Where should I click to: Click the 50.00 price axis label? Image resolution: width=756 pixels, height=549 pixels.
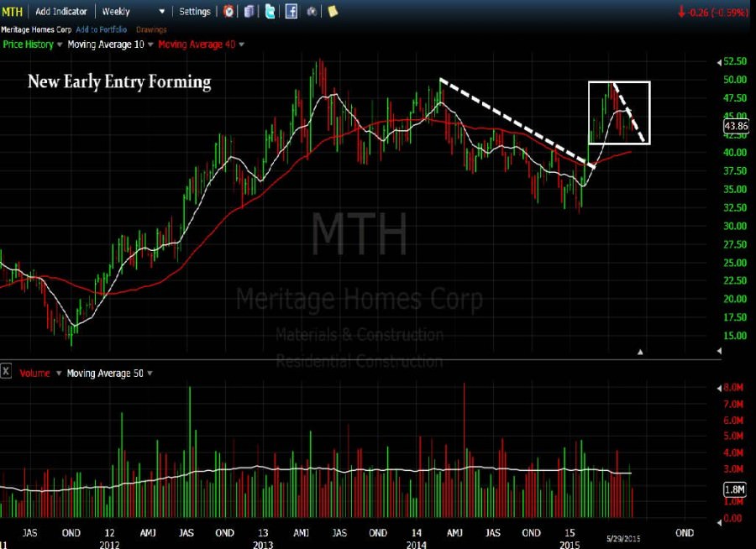tap(735, 80)
